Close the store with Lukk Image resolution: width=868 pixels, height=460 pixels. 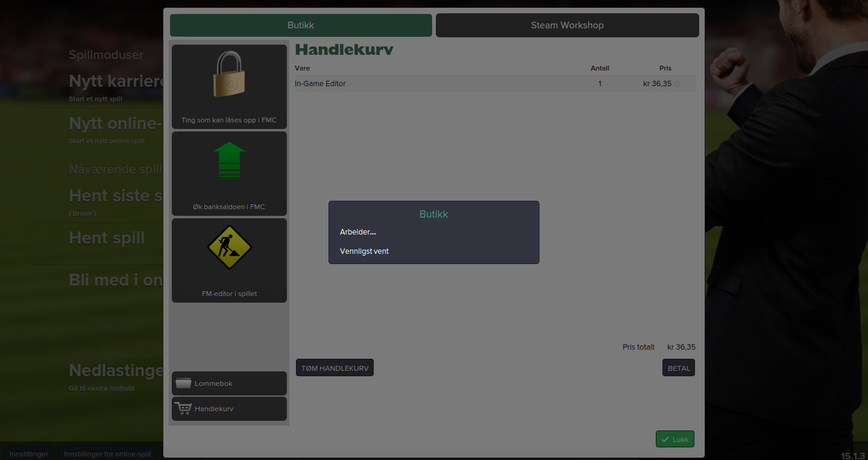pos(675,440)
